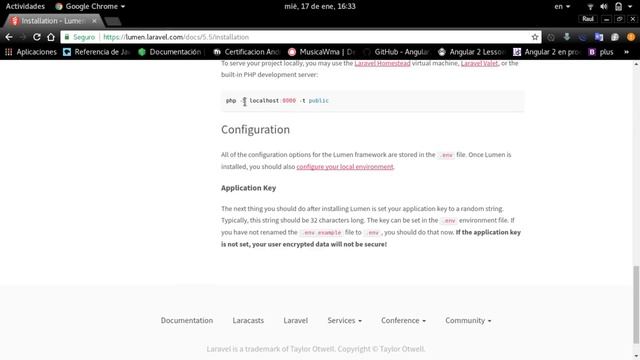Open configure your local environment link

[x=345, y=167]
